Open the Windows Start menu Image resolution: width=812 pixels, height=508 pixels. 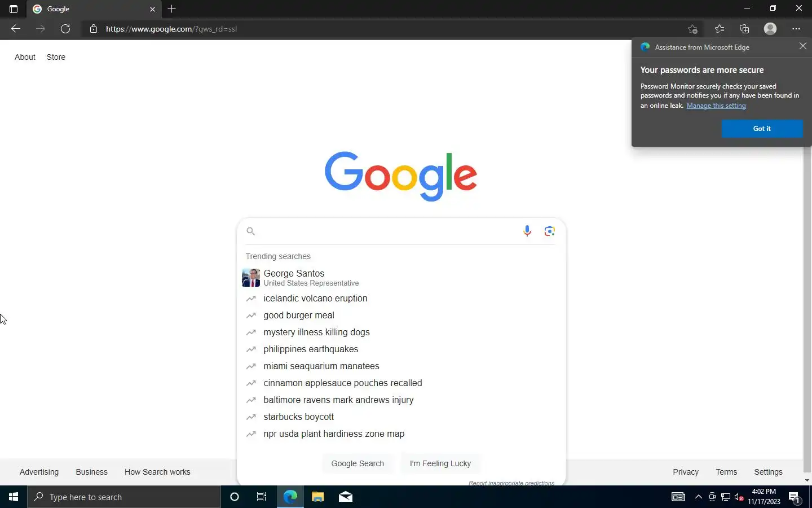coord(14,497)
